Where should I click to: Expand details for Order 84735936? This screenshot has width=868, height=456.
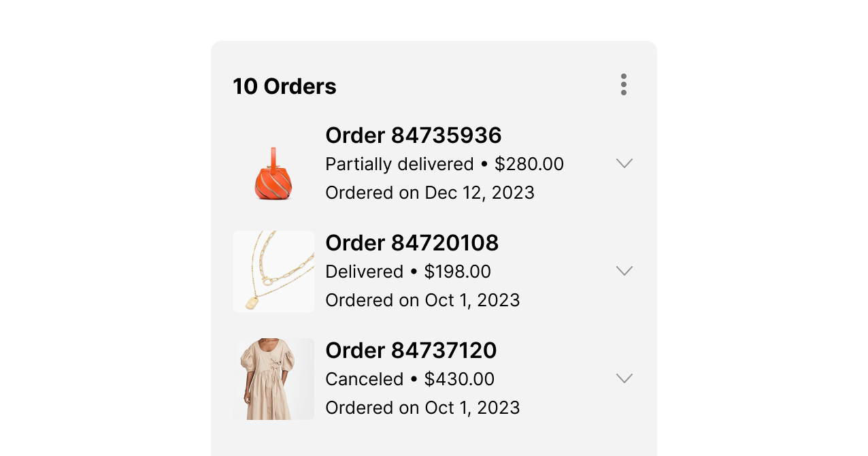pyautogui.click(x=624, y=163)
